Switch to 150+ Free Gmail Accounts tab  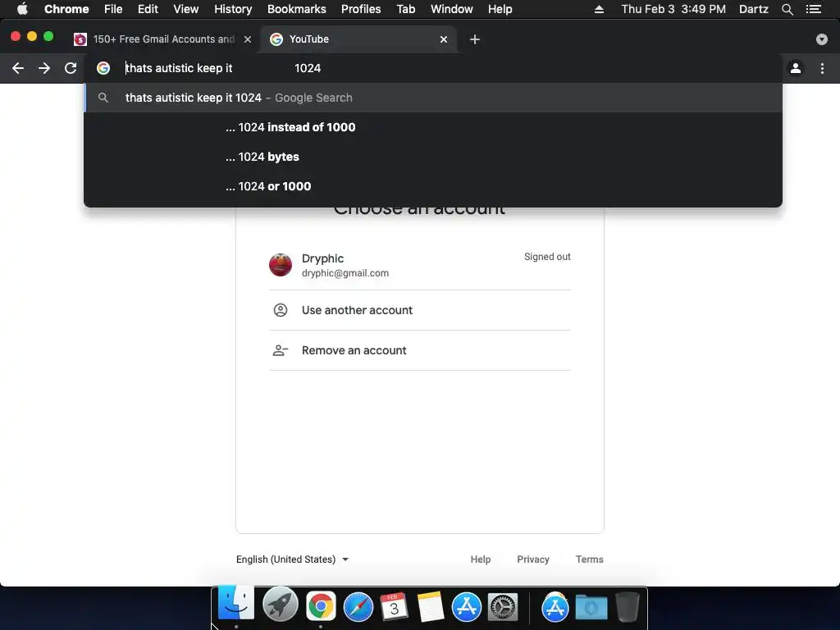(x=163, y=39)
